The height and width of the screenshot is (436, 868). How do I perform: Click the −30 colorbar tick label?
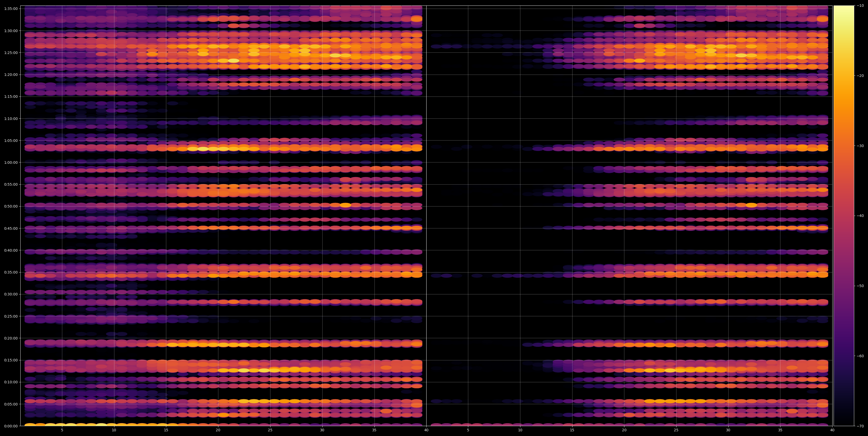pos(860,146)
